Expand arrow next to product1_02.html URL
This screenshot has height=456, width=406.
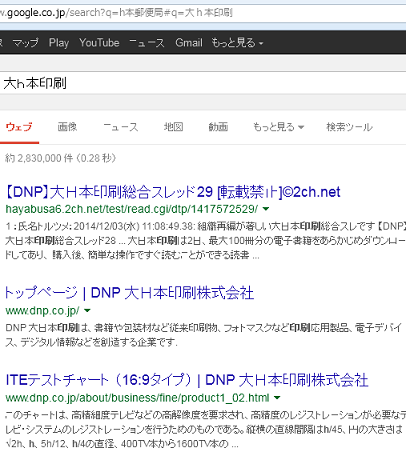(277, 398)
